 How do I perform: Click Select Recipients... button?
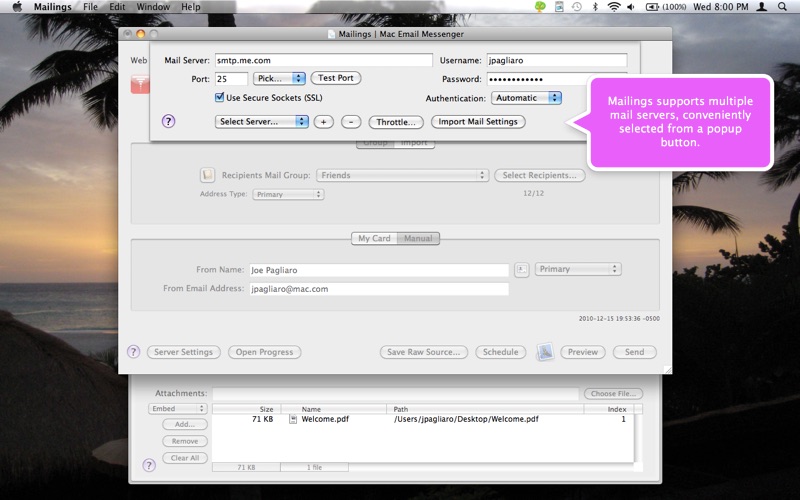point(539,175)
